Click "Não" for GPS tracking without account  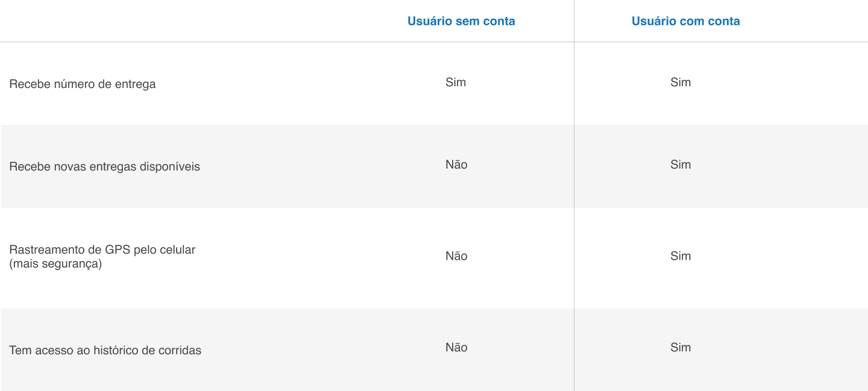(x=456, y=256)
